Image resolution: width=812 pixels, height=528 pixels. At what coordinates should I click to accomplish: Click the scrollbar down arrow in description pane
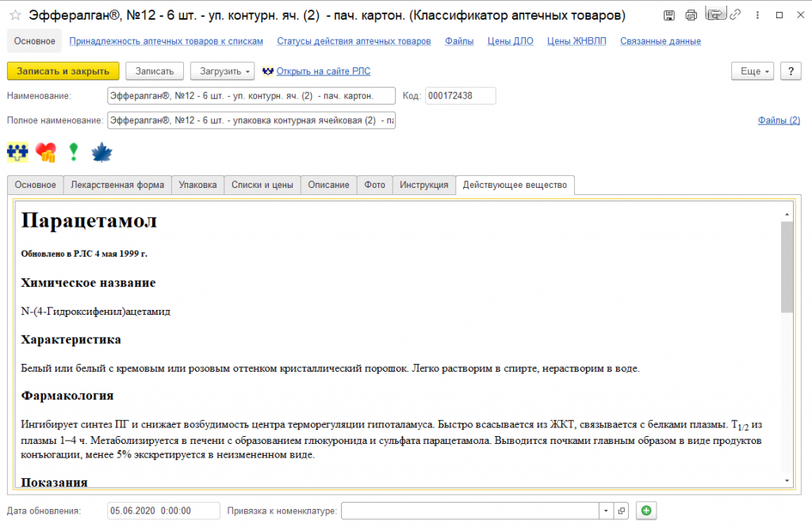pyautogui.click(x=787, y=481)
